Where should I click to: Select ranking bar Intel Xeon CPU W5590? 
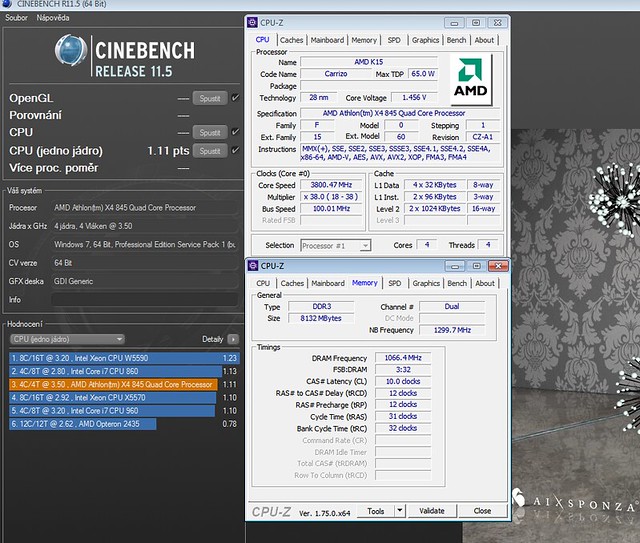click(124, 358)
